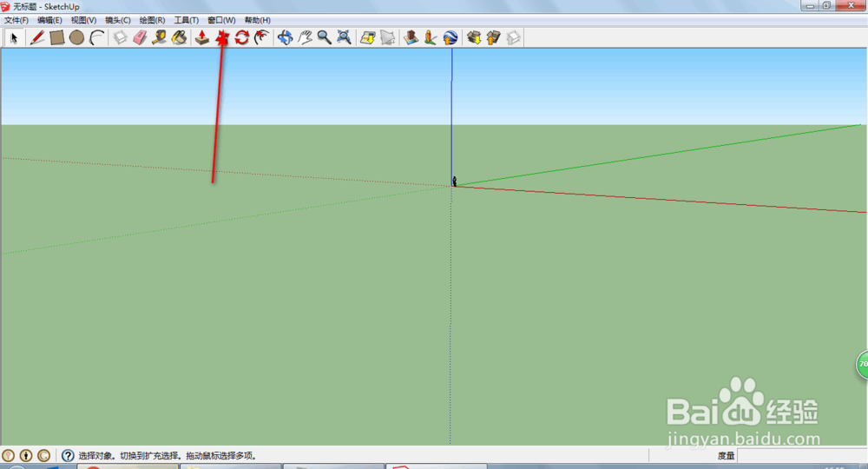Screen dimensions: 868x469
Task: Open the 编辑(E) menu
Action: point(49,20)
